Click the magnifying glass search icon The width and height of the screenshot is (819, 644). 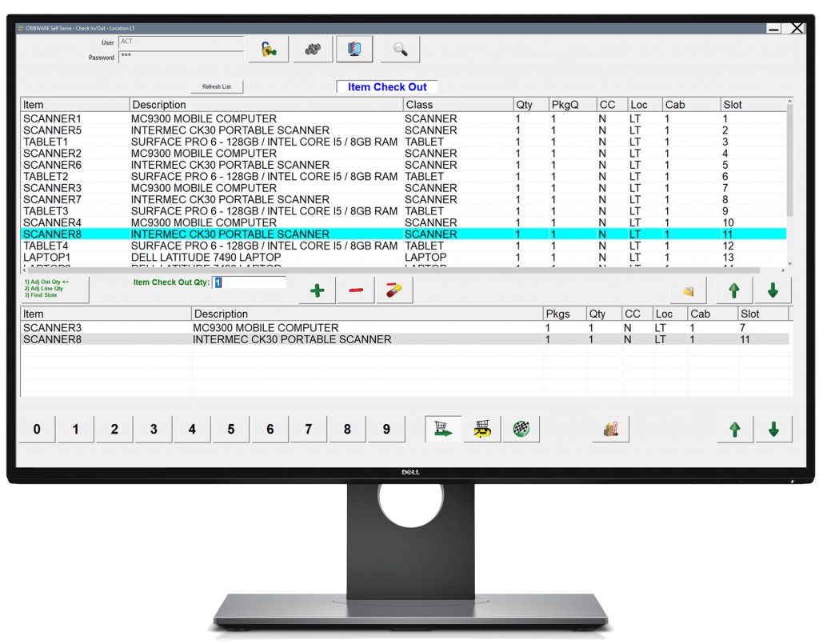pos(400,49)
